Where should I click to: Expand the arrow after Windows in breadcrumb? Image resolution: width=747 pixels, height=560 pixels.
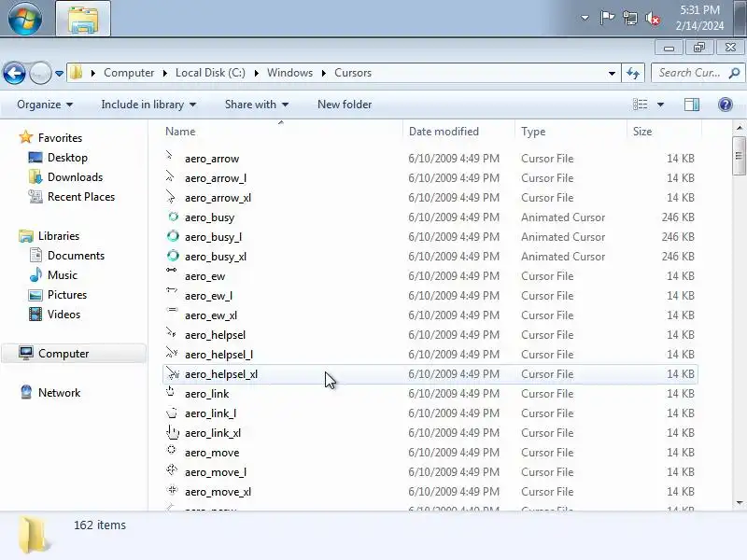click(323, 73)
